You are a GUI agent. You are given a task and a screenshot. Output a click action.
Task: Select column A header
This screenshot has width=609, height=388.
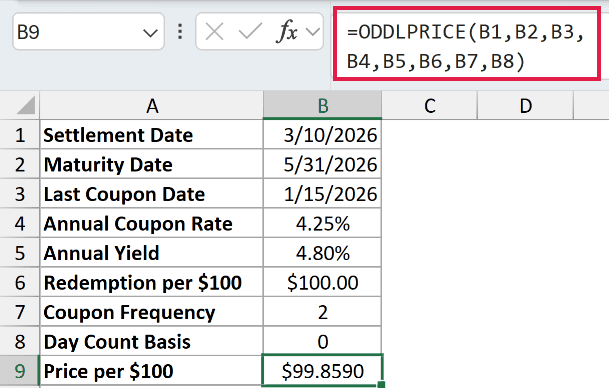(152, 106)
